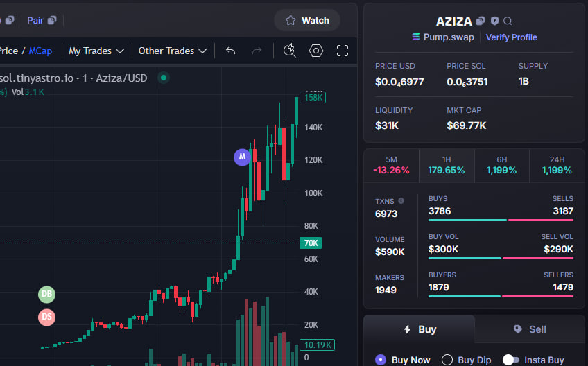The image size is (588, 366).
Task: Click the undo arrow icon
Action: pos(231,51)
